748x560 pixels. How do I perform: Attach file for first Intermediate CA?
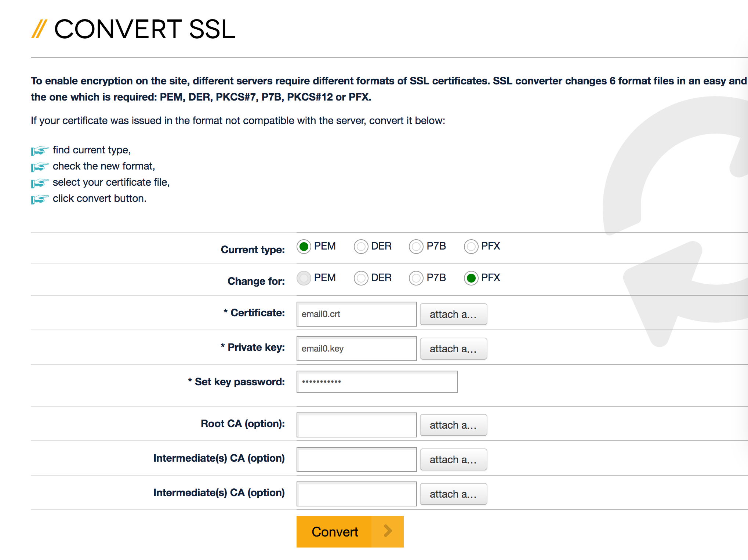[x=453, y=459]
